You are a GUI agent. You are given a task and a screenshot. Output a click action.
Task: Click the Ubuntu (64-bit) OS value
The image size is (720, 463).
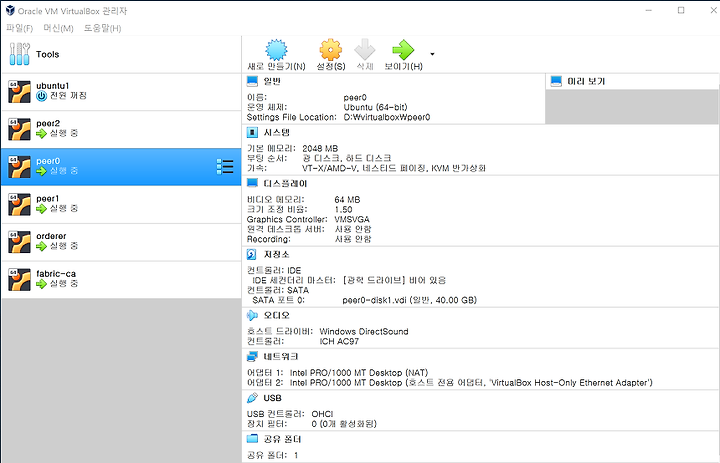click(375, 107)
